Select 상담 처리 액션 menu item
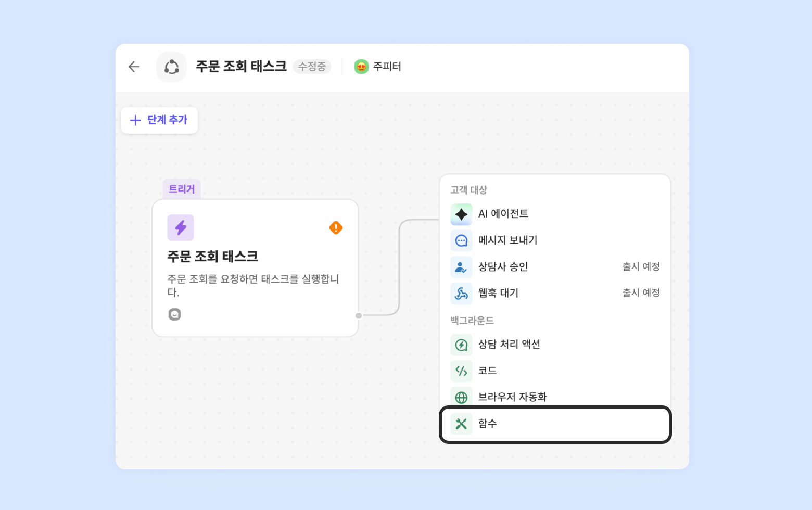Image resolution: width=812 pixels, height=510 pixels. [509, 344]
